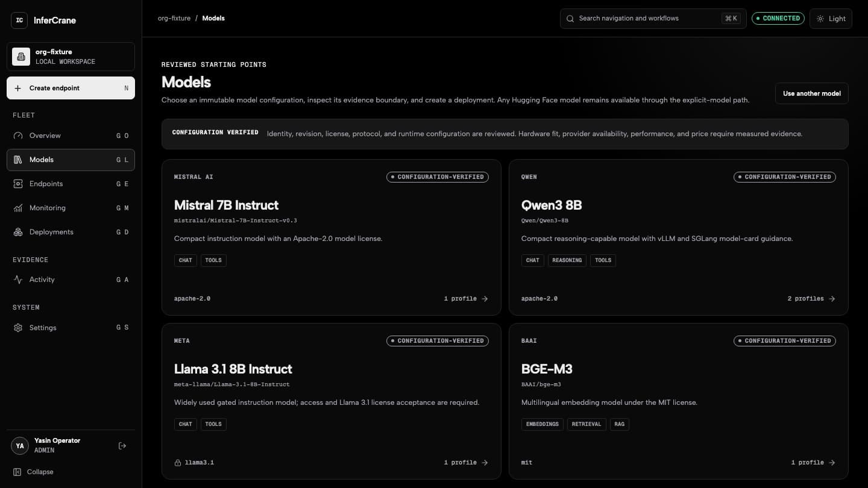The height and width of the screenshot is (488, 868).
Task: Click the BGE-M3 title
Action: point(547,369)
